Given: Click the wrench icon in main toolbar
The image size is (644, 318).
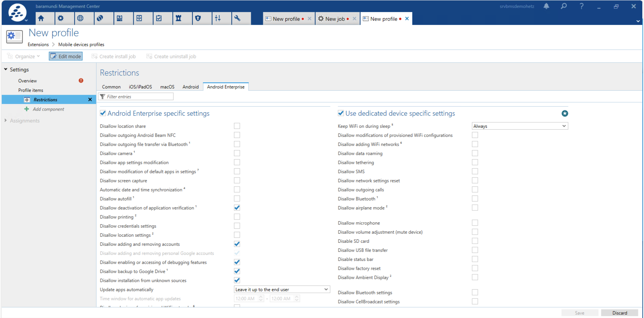Looking at the screenshot, I should (237, 18).
